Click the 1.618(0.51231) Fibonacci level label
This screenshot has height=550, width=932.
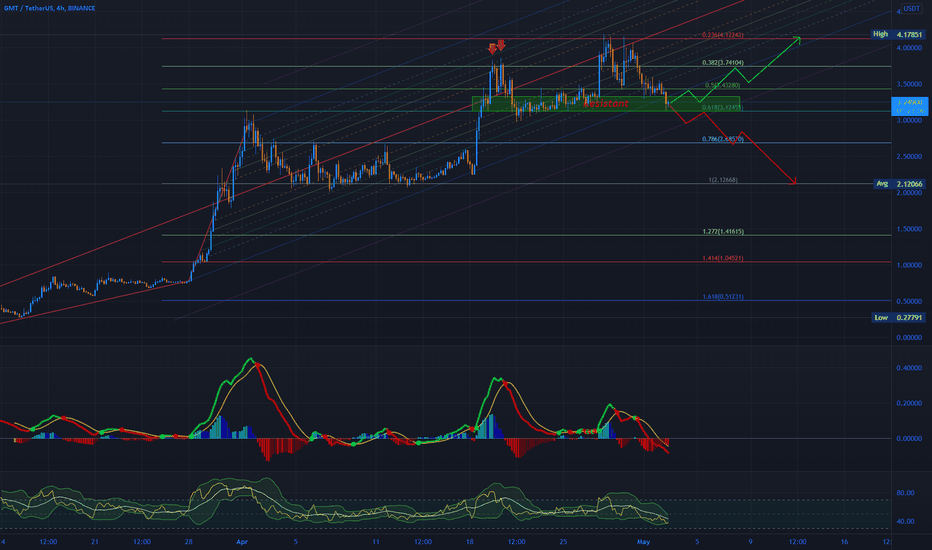coord(722,296)
